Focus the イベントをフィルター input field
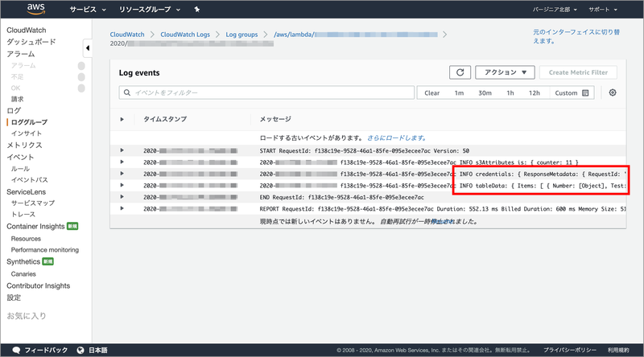The width and height of the screenshot is (644, 357). [x=266, y=92]
